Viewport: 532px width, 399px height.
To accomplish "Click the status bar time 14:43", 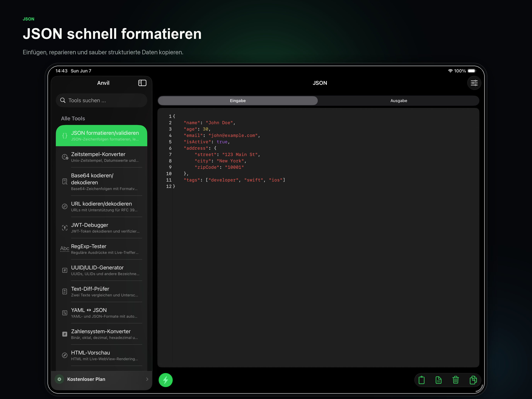I will coord(61,71).
